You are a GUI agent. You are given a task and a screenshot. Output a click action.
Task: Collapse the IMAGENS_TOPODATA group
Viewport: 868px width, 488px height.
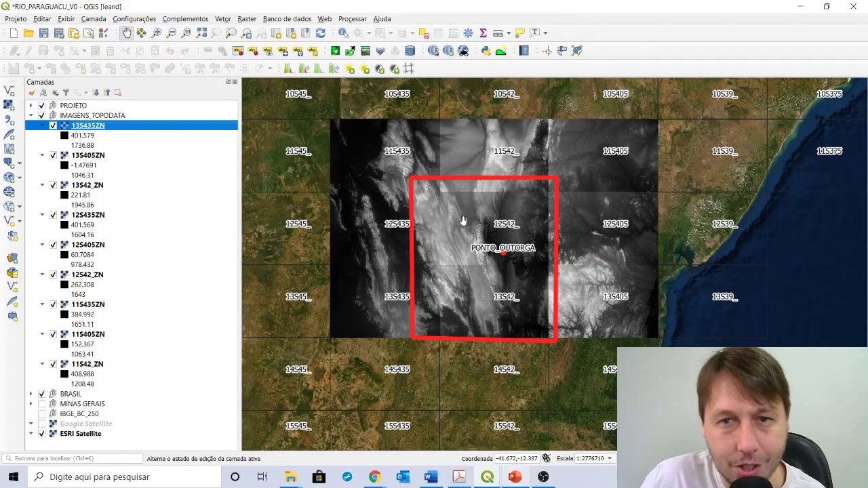click(x=31, y=115)
